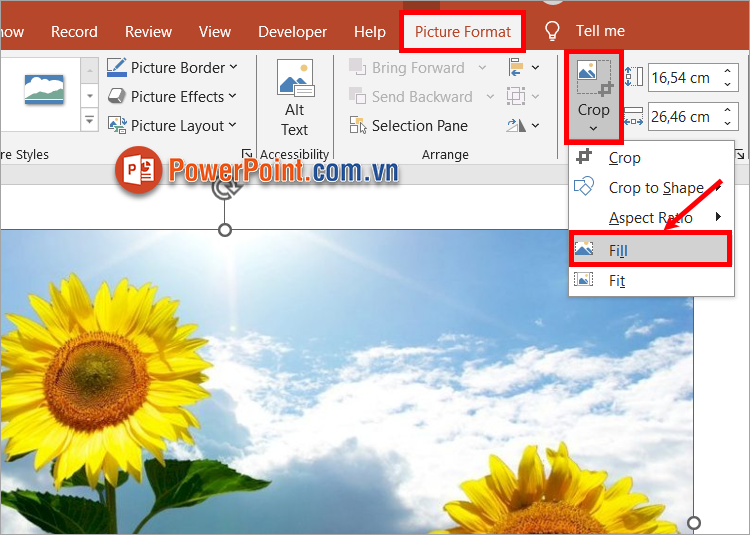Select the Picture Format tab
Image resolution: width=750 pixels, height=535 pixels.
[463, 32]
